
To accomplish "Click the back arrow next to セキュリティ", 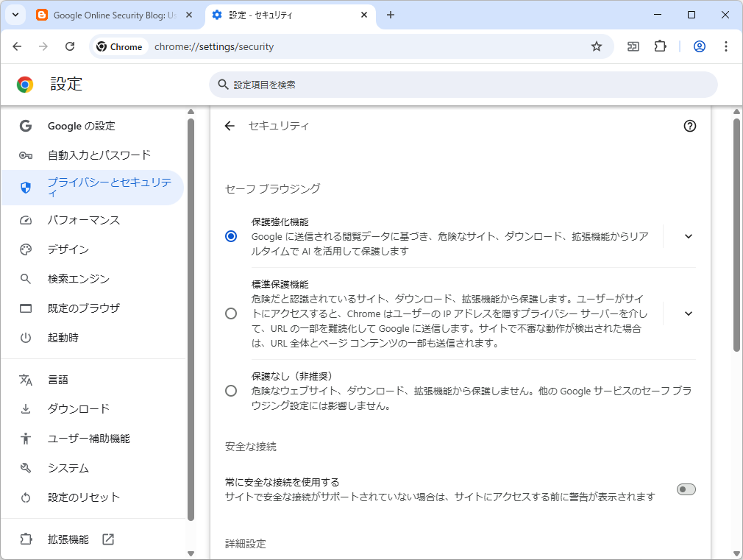I will 230,126.
